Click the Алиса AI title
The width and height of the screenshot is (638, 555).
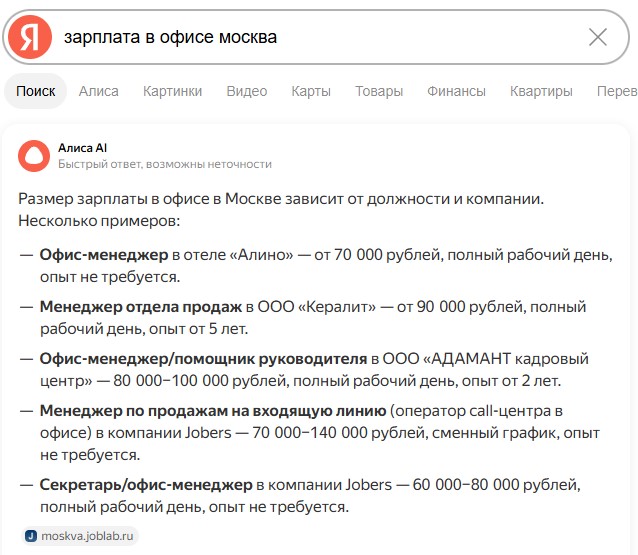click(82, 148)
